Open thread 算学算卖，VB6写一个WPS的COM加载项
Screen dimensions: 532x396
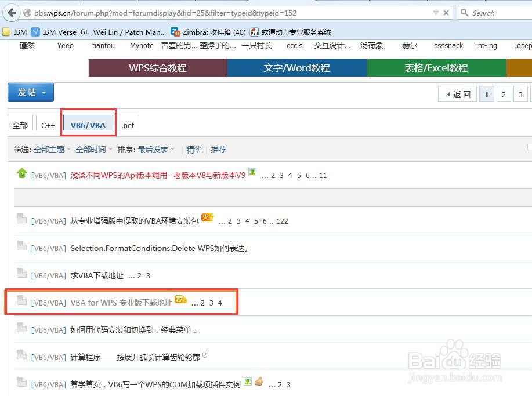(155, 384)
